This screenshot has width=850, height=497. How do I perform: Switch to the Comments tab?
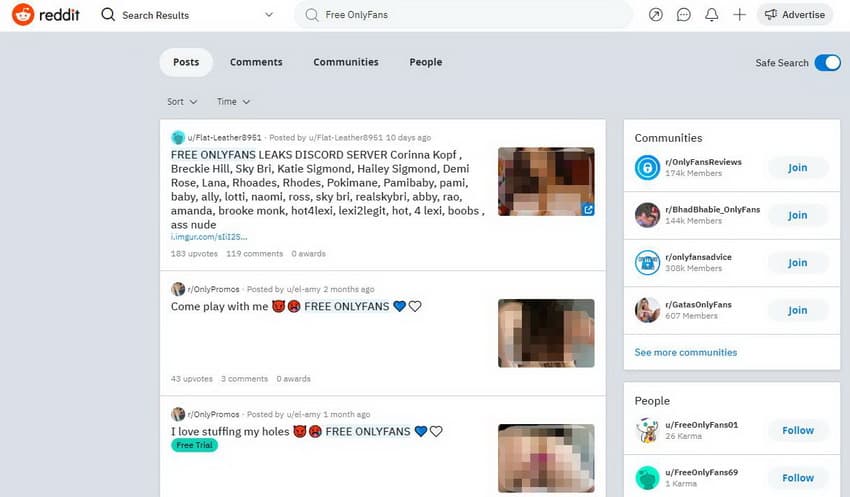256,62
